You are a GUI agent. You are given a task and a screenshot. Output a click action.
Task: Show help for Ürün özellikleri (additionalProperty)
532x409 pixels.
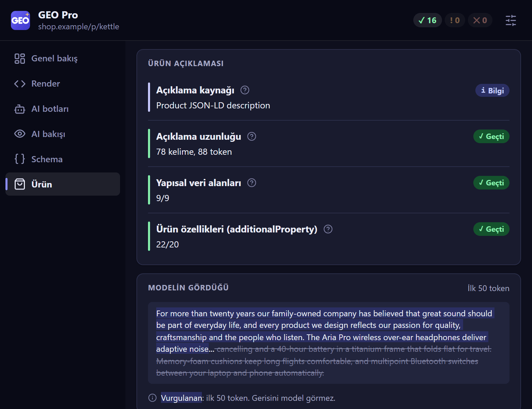[328, 229]
